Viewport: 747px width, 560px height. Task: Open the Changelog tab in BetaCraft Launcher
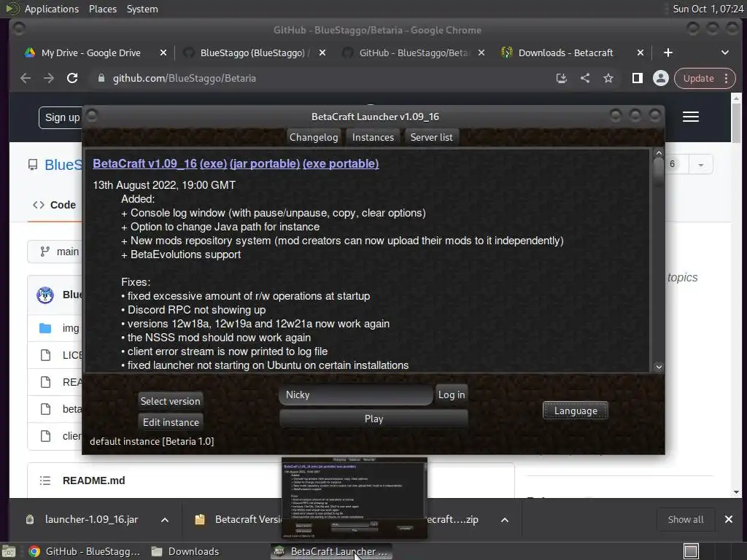314,137
